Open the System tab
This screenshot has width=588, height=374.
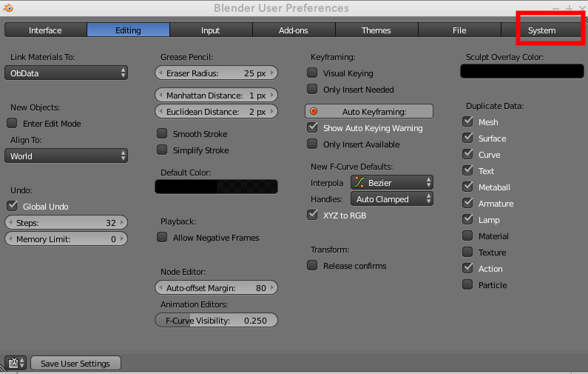pos(542,30)
